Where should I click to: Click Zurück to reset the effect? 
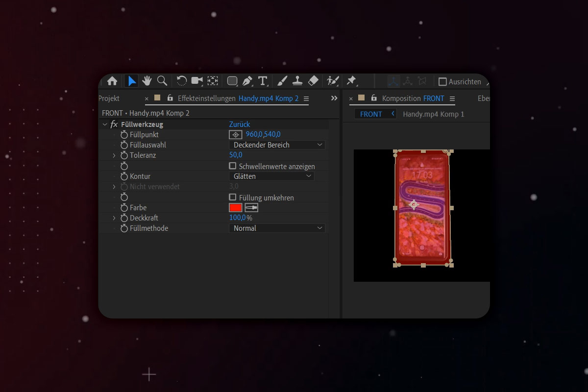[x=240, y=124]
